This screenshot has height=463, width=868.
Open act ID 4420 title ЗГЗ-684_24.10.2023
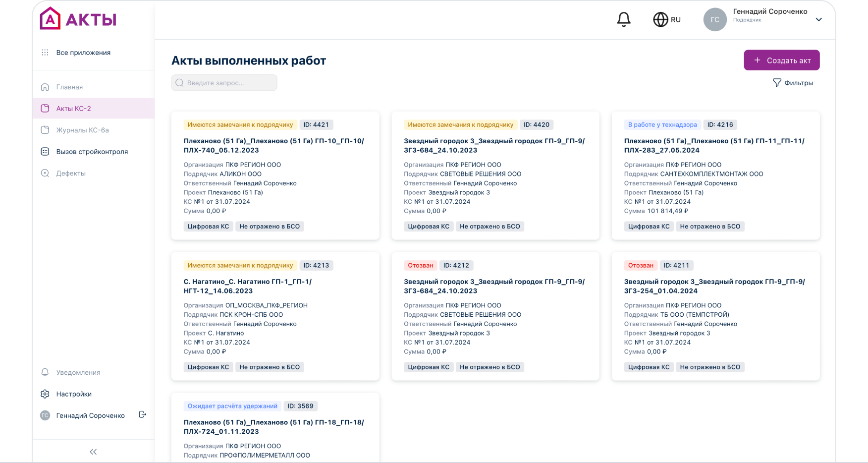(x=494, y=146)
